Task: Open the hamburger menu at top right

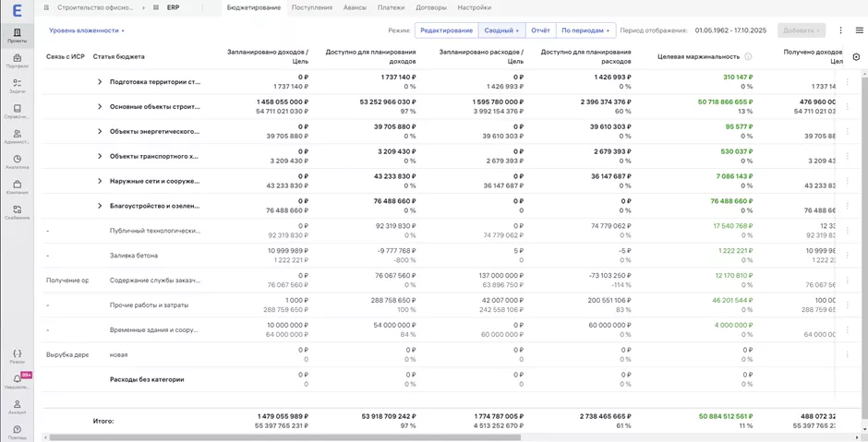Action: tap(859, 30)
